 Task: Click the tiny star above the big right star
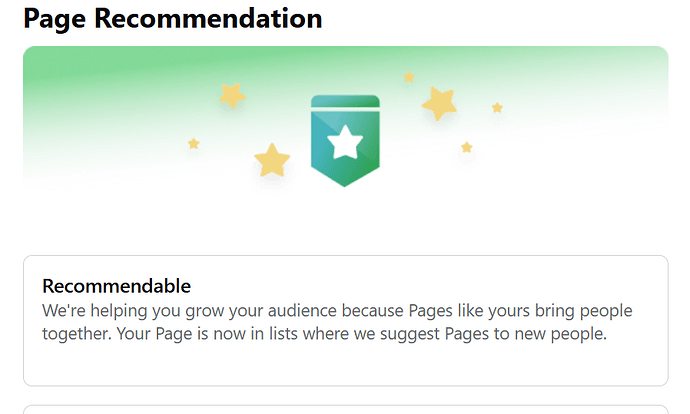pyautogui.click(x=409, y=77)
